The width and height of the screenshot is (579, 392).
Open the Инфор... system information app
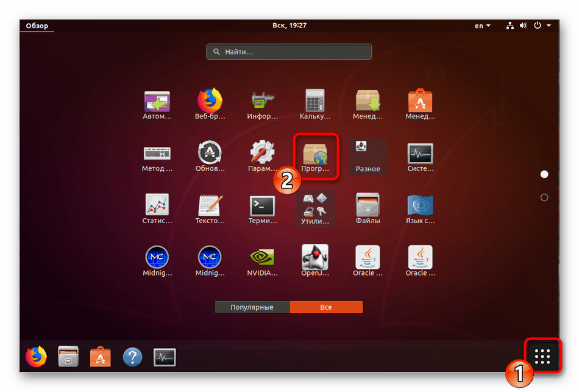coord(262,105)
